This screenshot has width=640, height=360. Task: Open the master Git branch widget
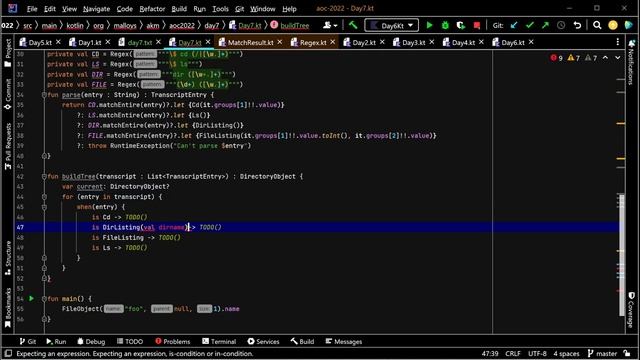click(602, 353)
